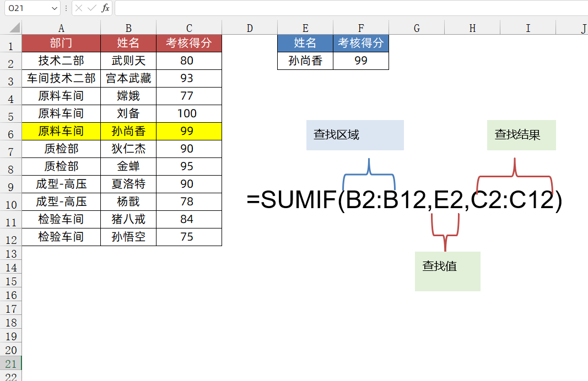Select the cell with 考核得分 value 99
This screenshot has height=381, width=588.
click(x=361, y=61)
